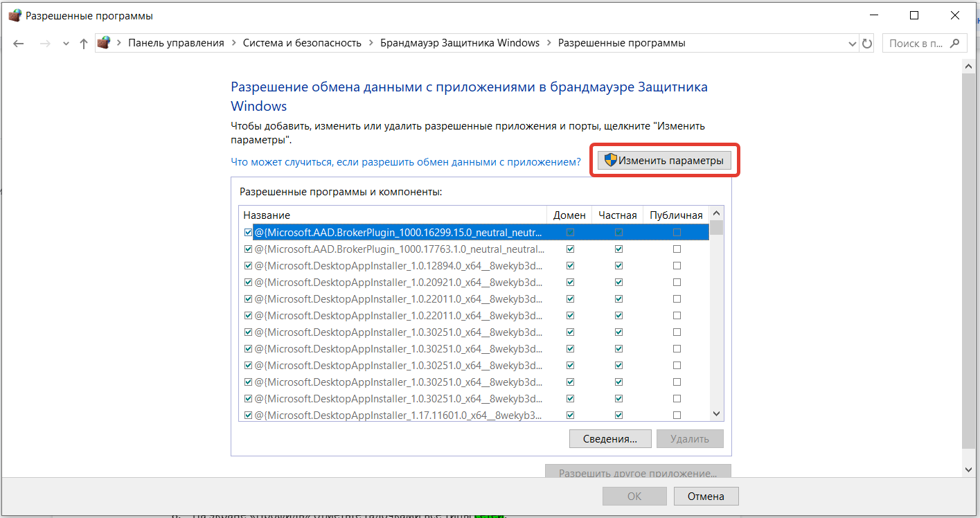Viewport: 980px width, 518px height.
Task: Click the main window scrollbar up arrow
Action: click(x=969, y=65)
